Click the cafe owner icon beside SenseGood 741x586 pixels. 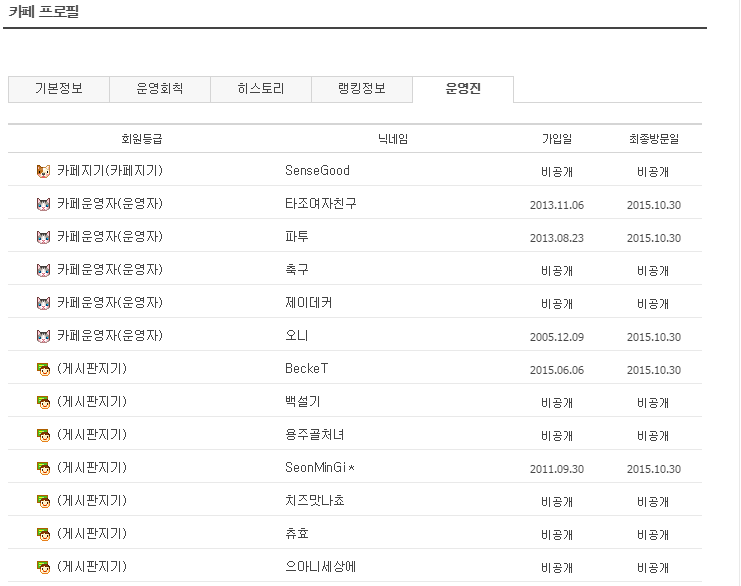tap(43, 171)
